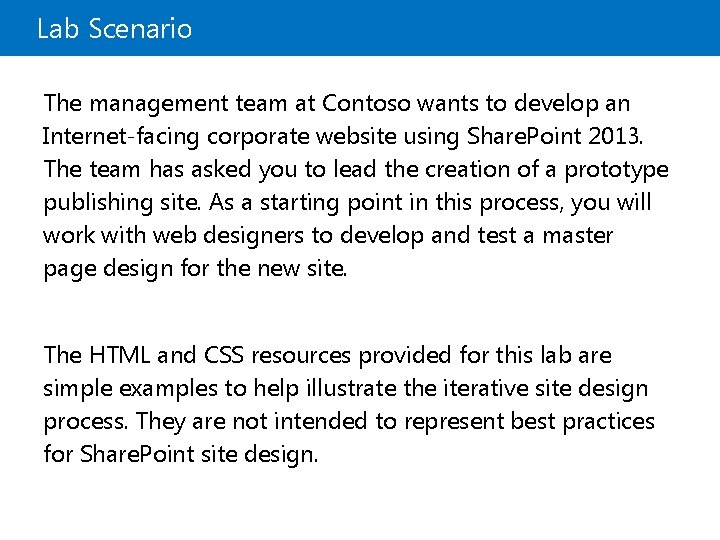Select the word "iterative"
The width and height of the screenshot is (720, 540).
tap(485, 388)
